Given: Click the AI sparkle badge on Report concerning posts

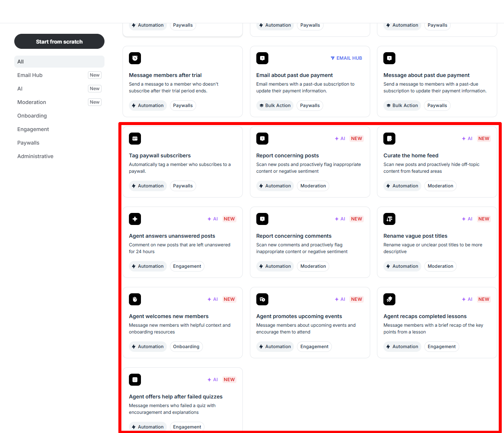Looking at the screenshot, I should (340, 139).
